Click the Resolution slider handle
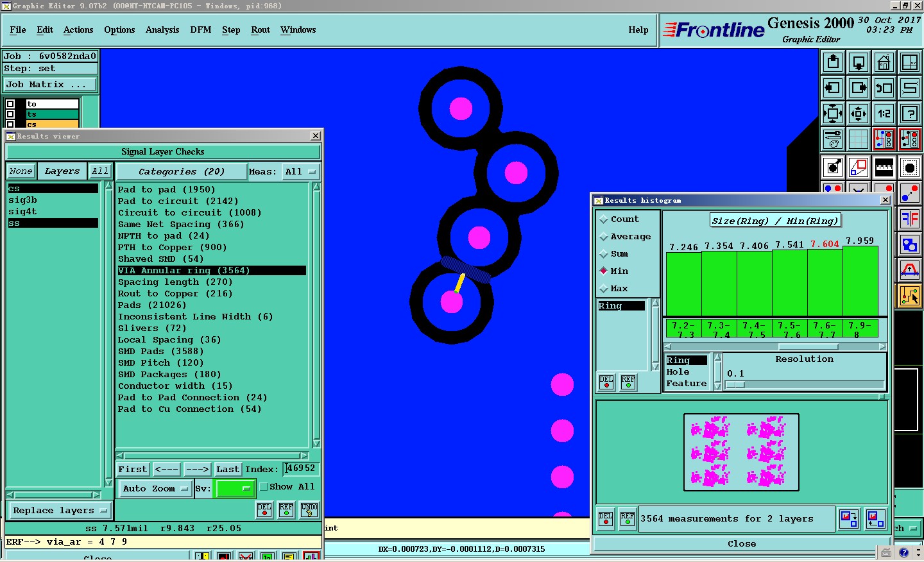 (x=735, y=385)
